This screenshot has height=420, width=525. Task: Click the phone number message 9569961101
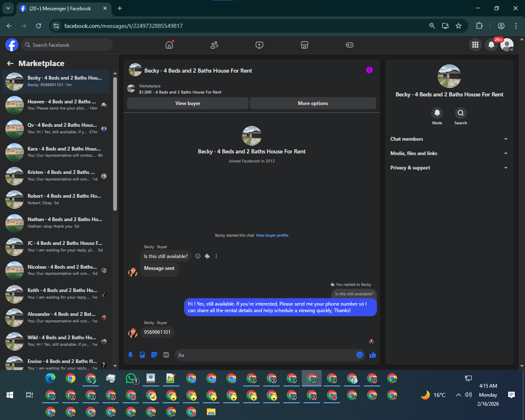(x=157, y=332)
